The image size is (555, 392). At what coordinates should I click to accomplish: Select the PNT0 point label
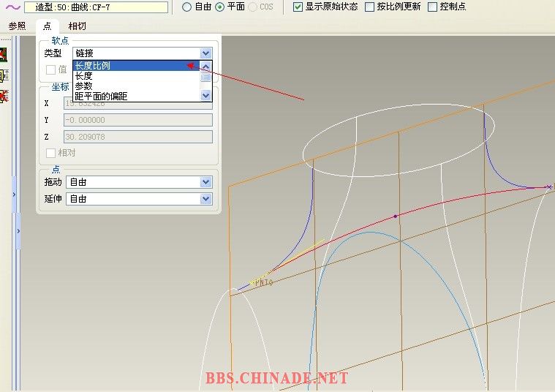pos(264,282)
